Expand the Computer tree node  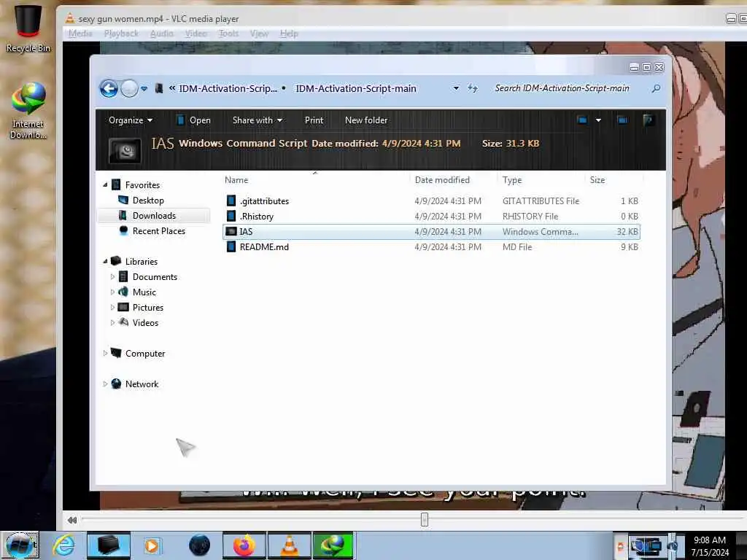tap(105, 354)
